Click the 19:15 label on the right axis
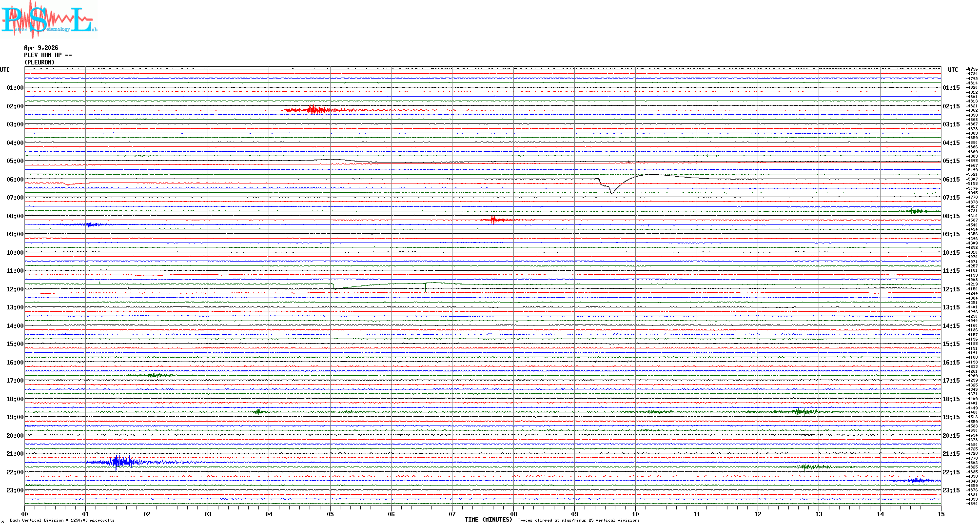 tap(951, 417)
